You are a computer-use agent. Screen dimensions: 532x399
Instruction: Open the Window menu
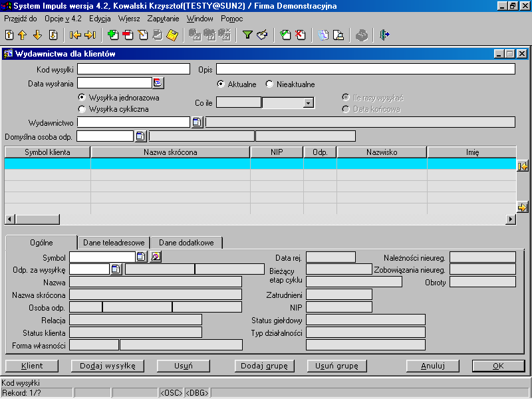point(200,19)
